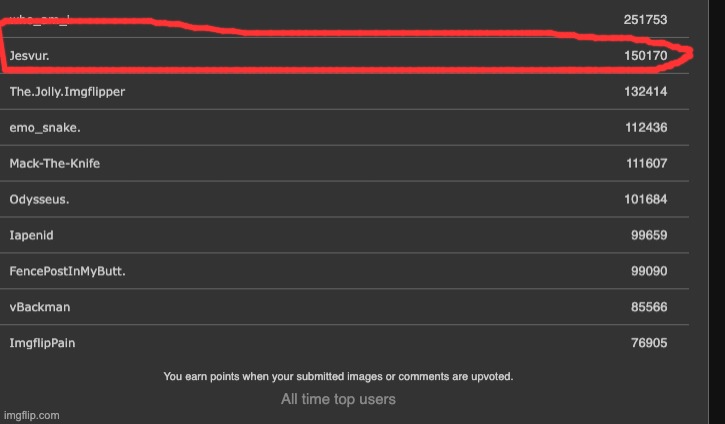Click the 111607 points number

644,163
